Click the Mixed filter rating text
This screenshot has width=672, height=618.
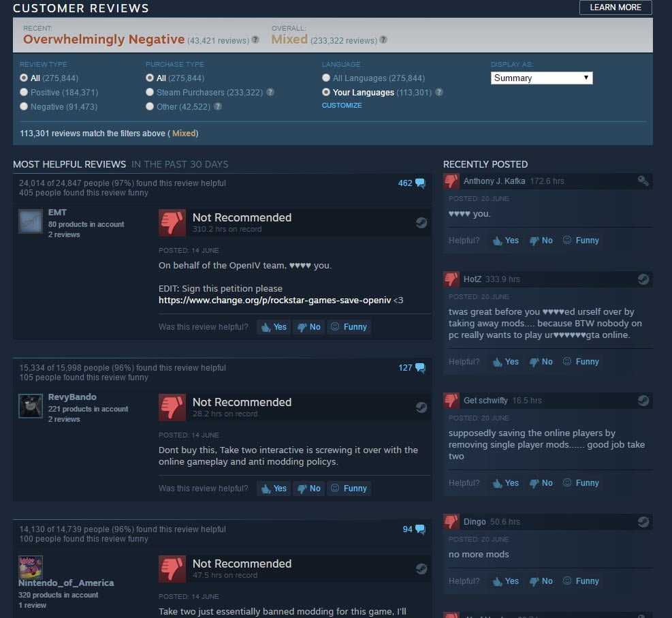tap(185, 134)
